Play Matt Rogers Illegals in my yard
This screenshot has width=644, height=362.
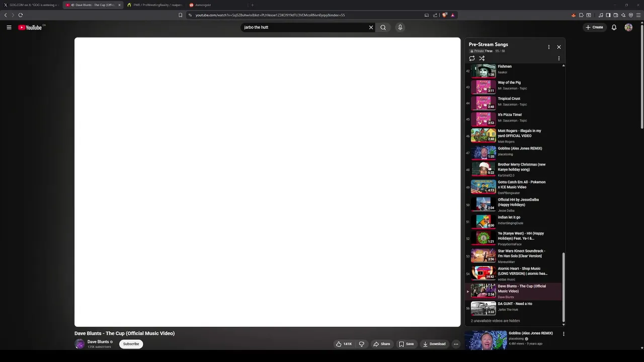pos(513,136)
